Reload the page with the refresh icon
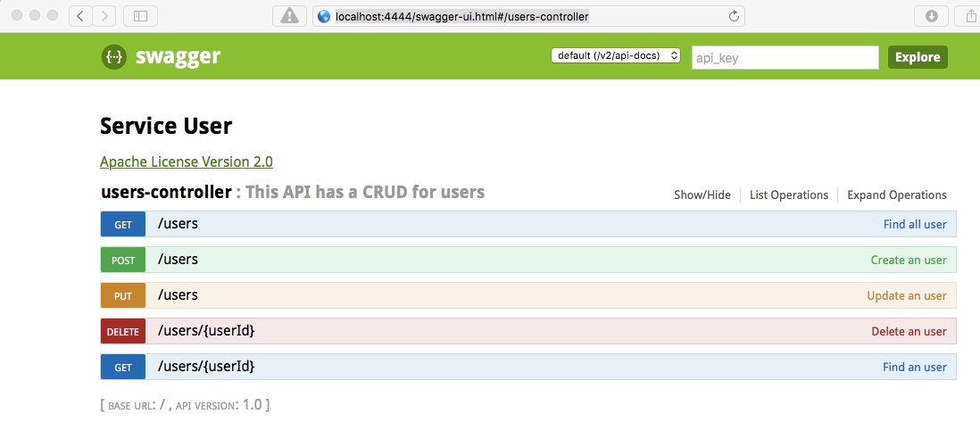This screenshot has width=980, height=447. pos(735,16)
